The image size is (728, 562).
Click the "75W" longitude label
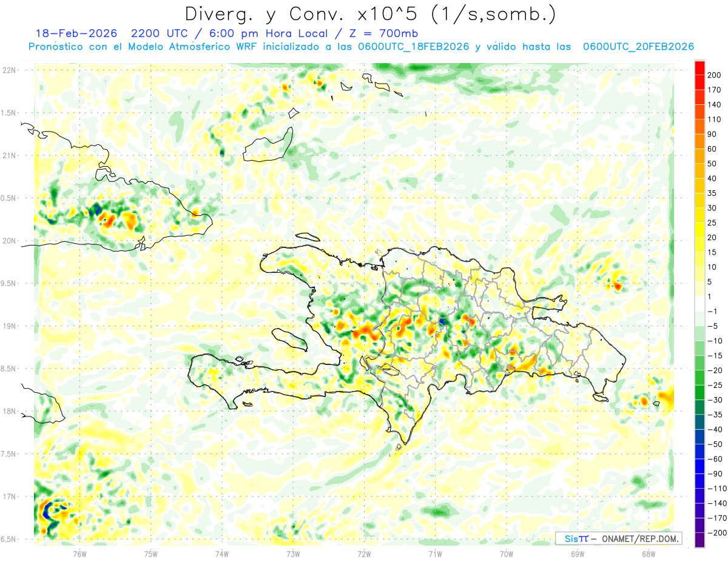[151, 554]
